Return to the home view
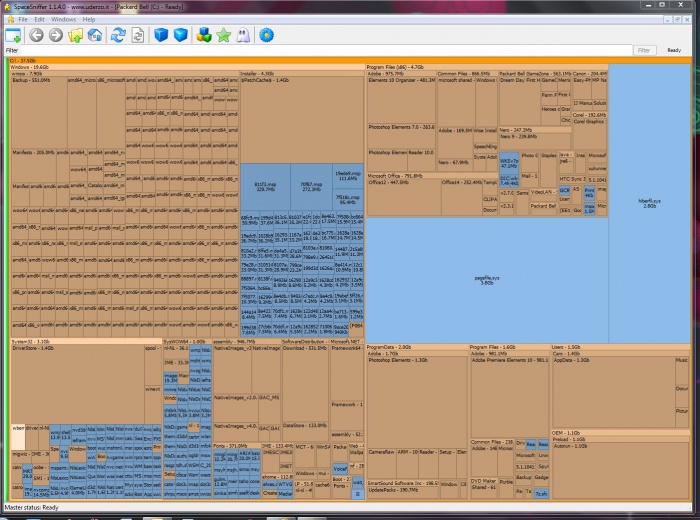Image resolution: width=700 pixels, height=520 pixels. tap(95, 35)
